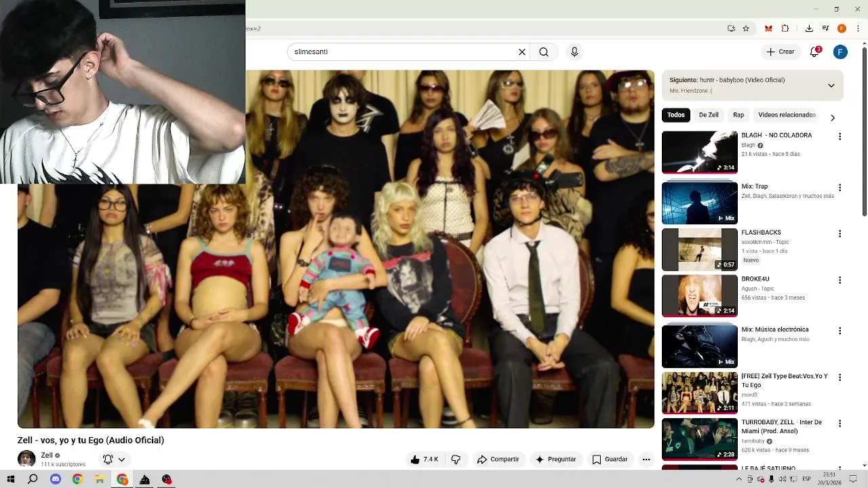The image size is (868, 488).
Task: Play the Mix: Música electrónica thumbnail
Action: pos(699,346)
